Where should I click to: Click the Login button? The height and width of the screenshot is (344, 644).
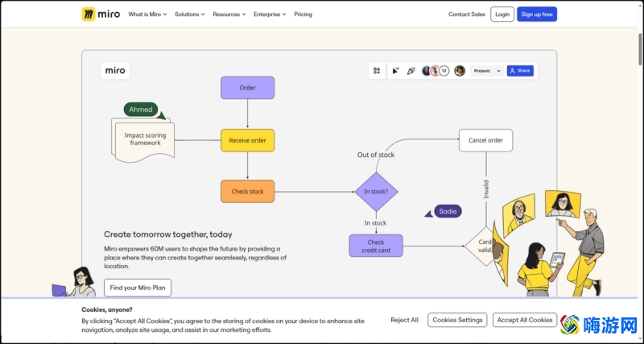502,14
